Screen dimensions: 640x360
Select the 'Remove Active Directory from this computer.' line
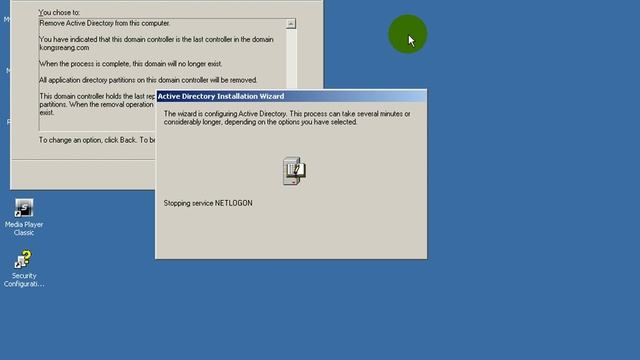click(x=104, y=23)
